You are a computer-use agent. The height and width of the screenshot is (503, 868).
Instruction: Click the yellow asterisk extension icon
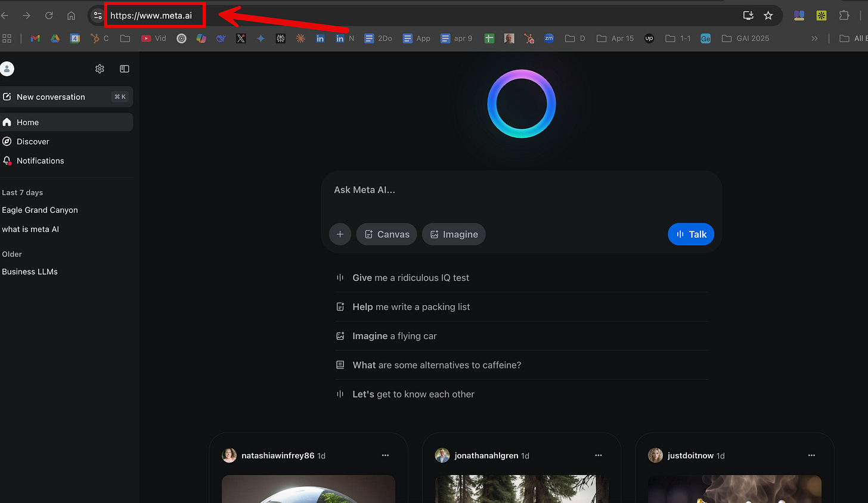coord(821,15)
